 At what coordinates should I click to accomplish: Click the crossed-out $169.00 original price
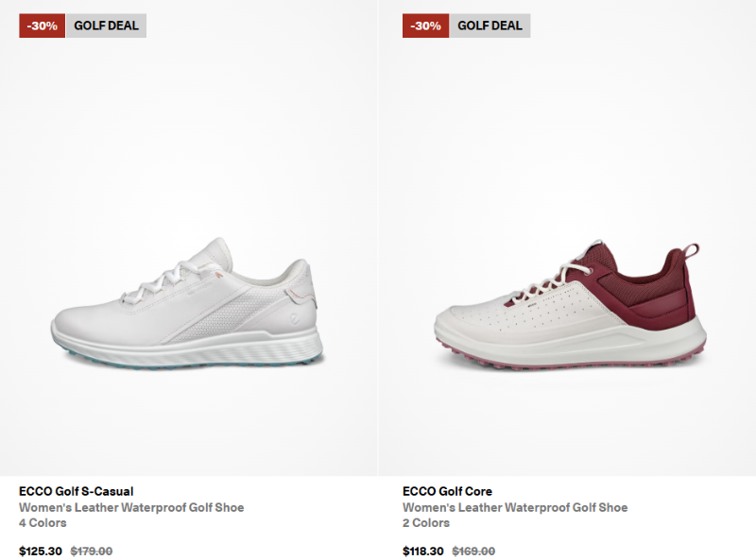tap(473, 551)
